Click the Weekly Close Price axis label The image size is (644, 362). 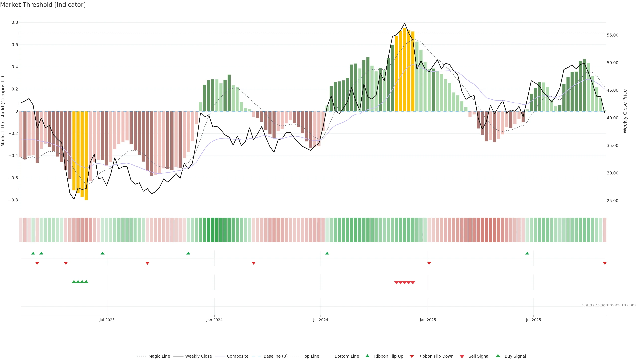(x=625, y=111)
